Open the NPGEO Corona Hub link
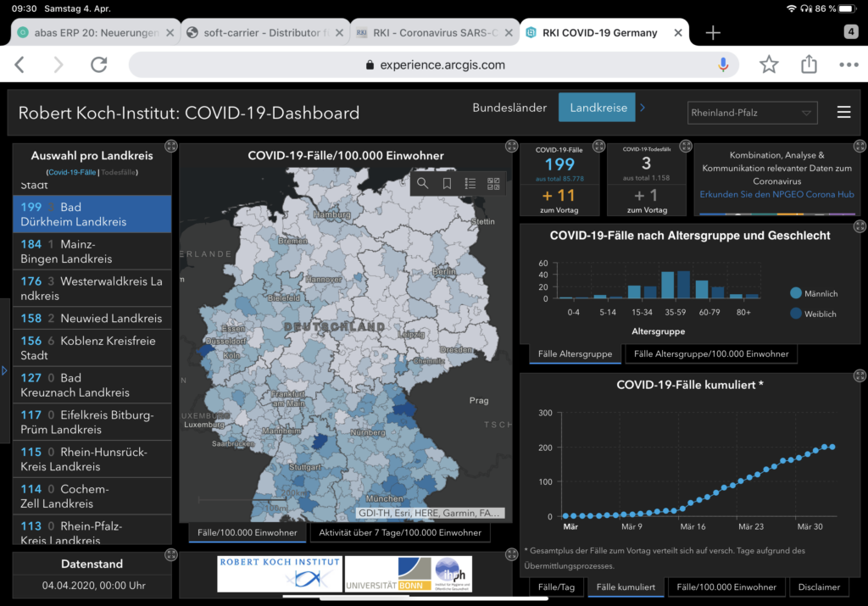Screen dimensions: 868x606 pos(776,194)
